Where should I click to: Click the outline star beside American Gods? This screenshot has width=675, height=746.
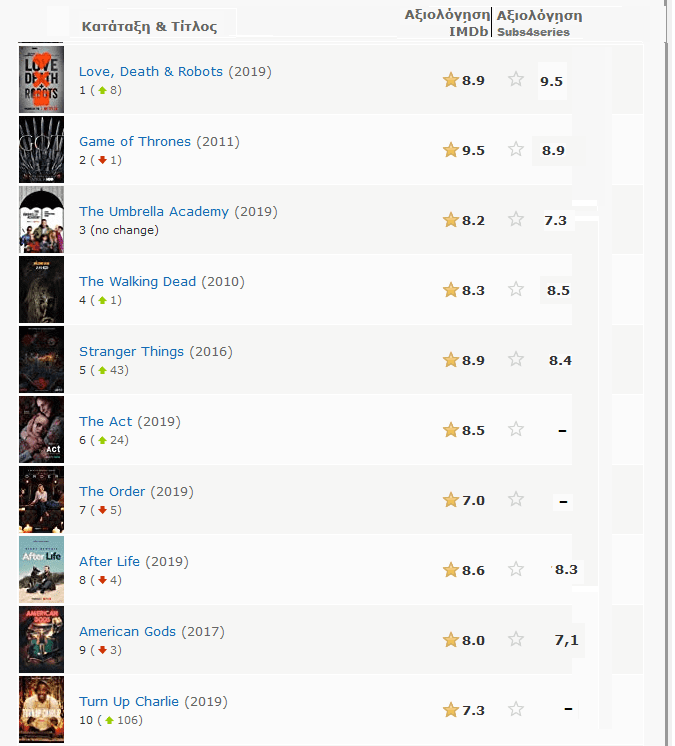[516, 639]
